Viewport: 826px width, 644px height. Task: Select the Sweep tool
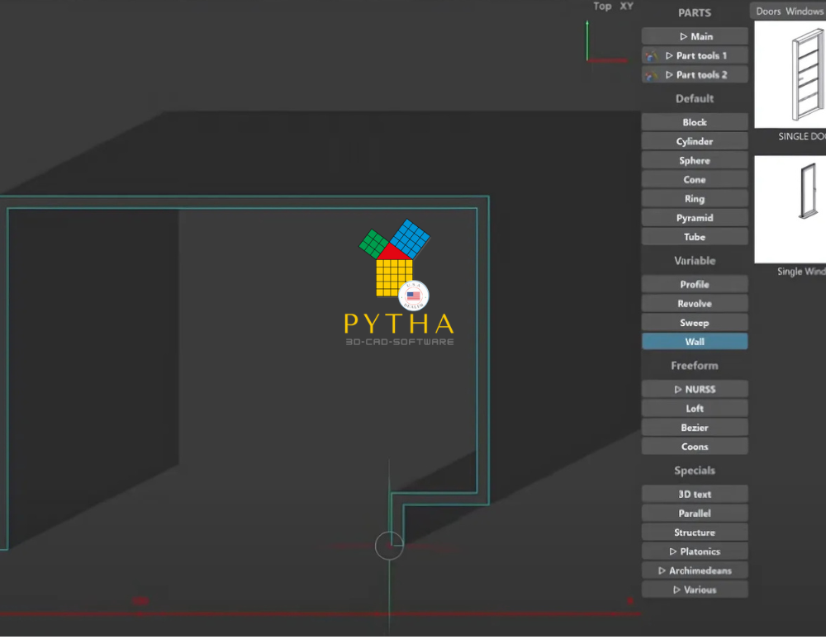click(x=694, y=322)
